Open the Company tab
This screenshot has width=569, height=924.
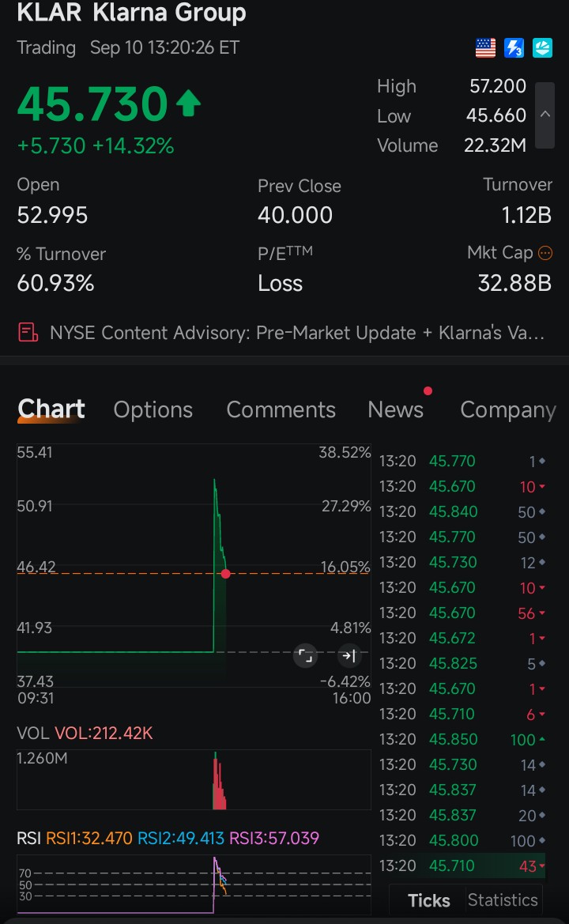[508, 409]
